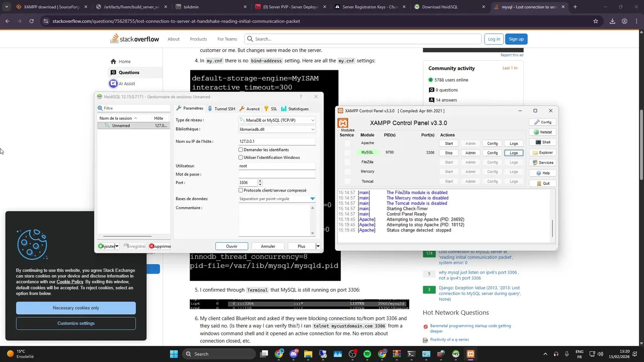Open XAMPP Help
644x362 pixels.
pyautogui.click(x=542, y=173)
